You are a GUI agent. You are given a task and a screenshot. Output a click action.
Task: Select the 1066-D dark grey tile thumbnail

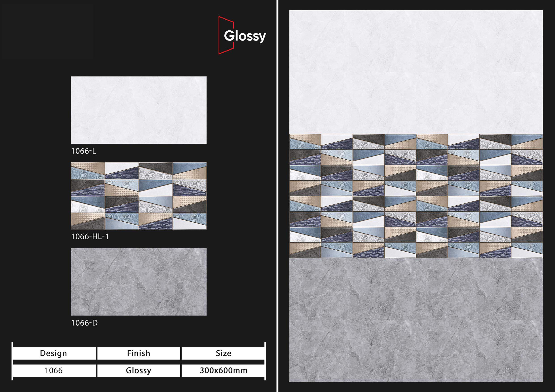click(x=139, y=282)
